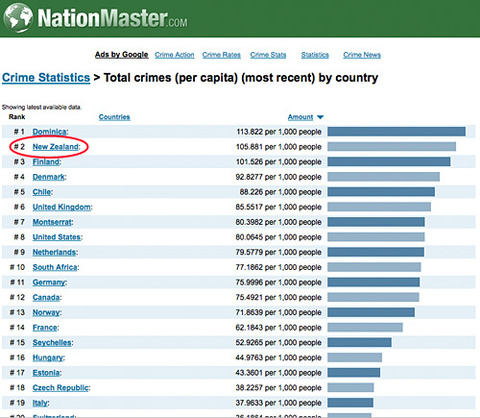Click the Amount sort arrow icon

tap(320, 117)
